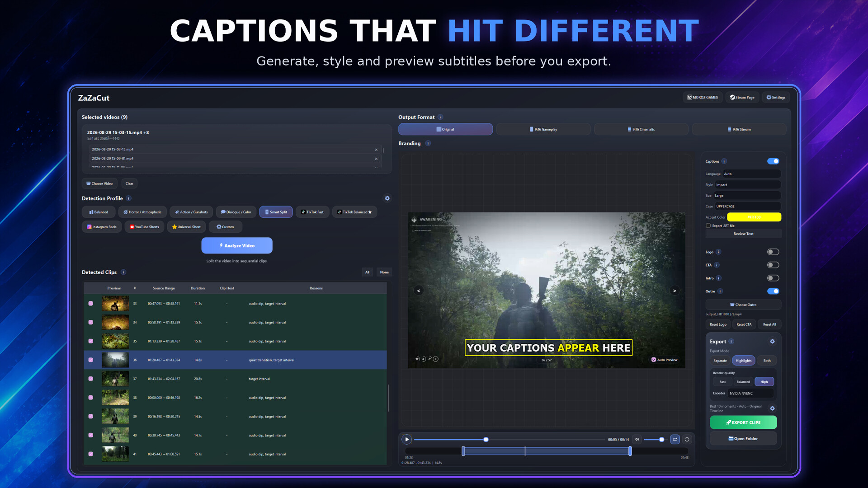Open the Case dropdown set to UPPERCASE
Image resolution: width=868 pixels, height=488 pixels.
pyautogui.click(x=748, y=206)
